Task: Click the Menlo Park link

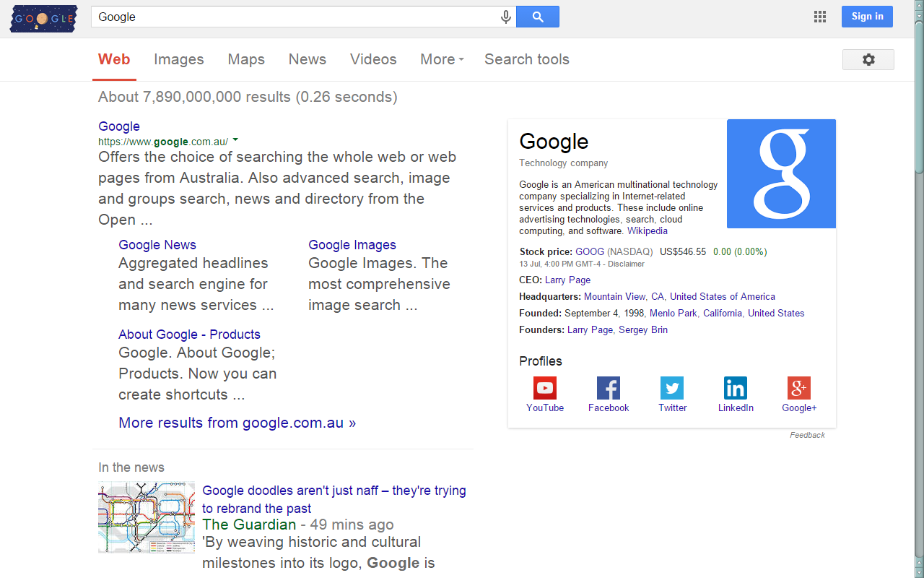Action: (x=674, y=313)
